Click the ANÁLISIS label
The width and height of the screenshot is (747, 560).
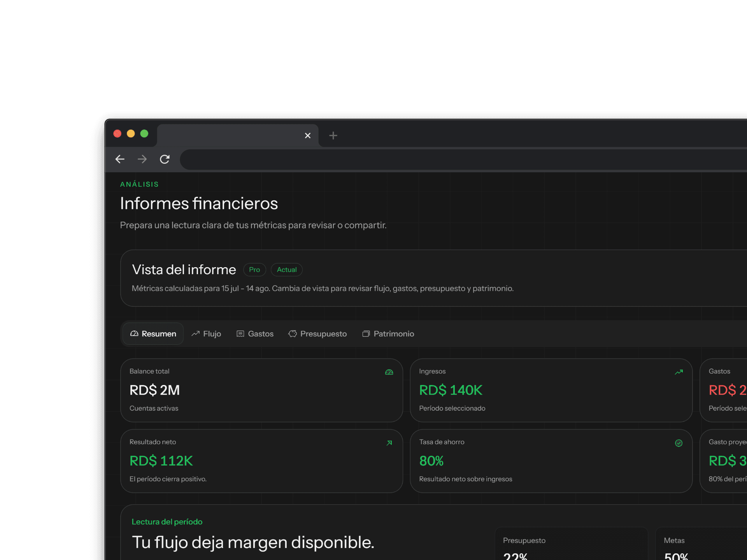pyautogui.click(x=139, y=184)
